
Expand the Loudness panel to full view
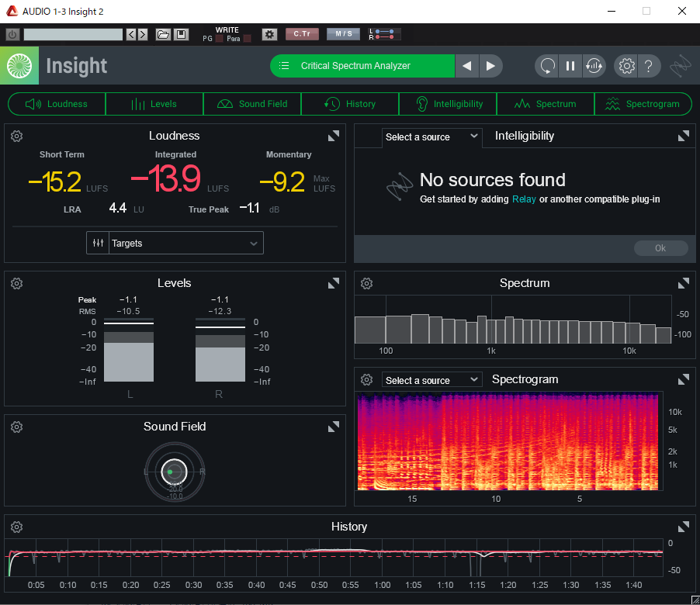pyautogui.click(x=334, y=136)
